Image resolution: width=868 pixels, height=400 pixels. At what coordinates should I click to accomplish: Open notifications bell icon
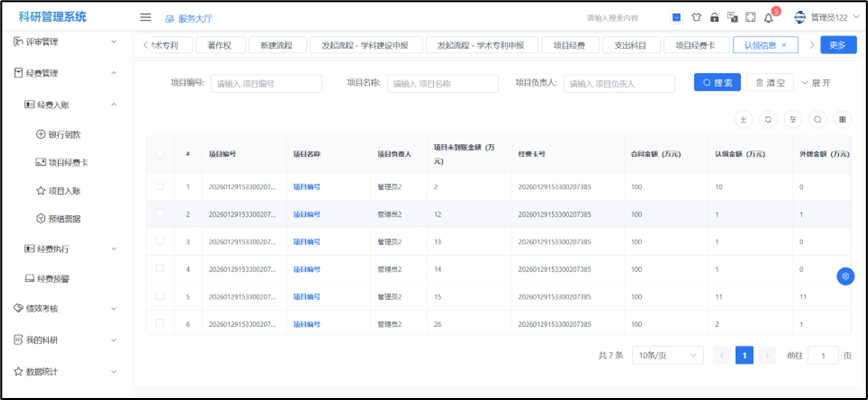click(x=768, y=17)
